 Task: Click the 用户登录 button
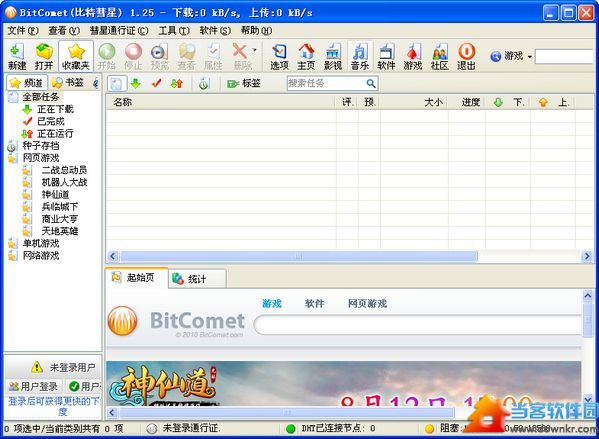tap(34, 387)
